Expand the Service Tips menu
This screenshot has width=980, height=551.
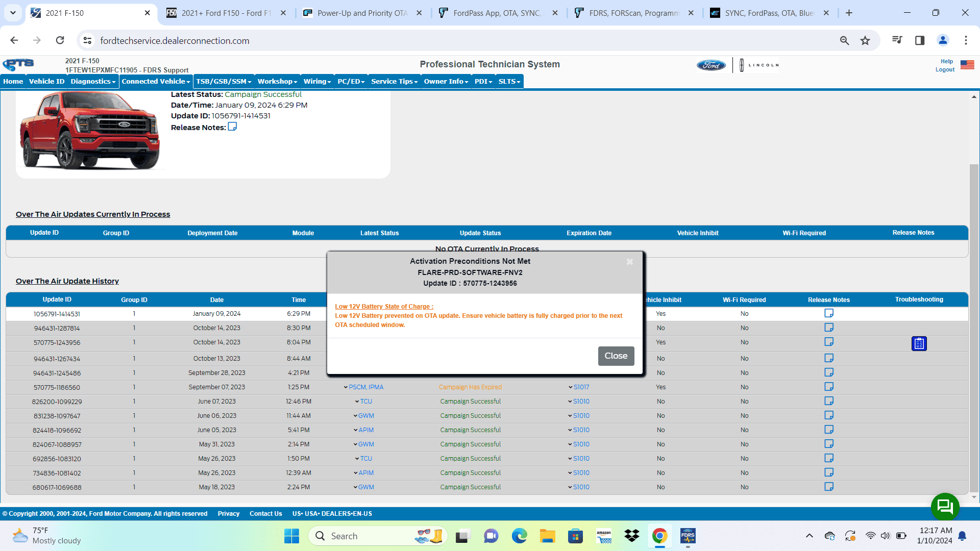point(394,82)
